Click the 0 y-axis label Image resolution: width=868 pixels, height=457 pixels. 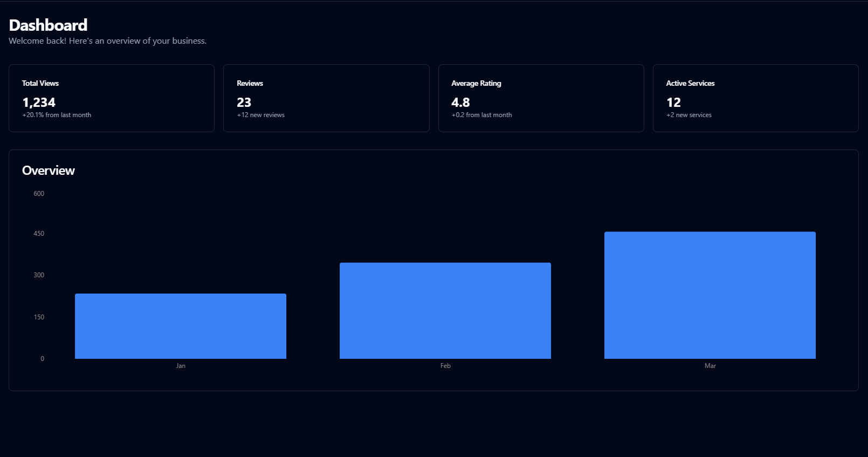pos(43,359)
